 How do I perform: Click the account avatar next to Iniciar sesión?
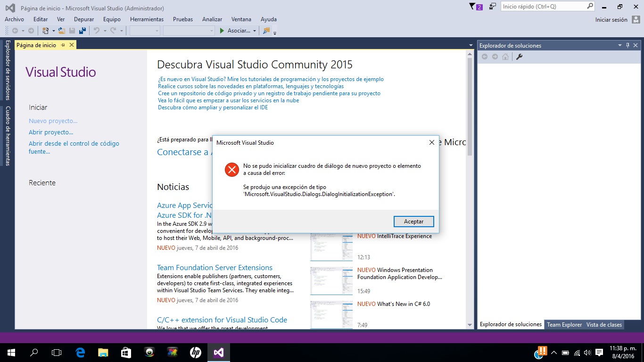click(636, 19)
